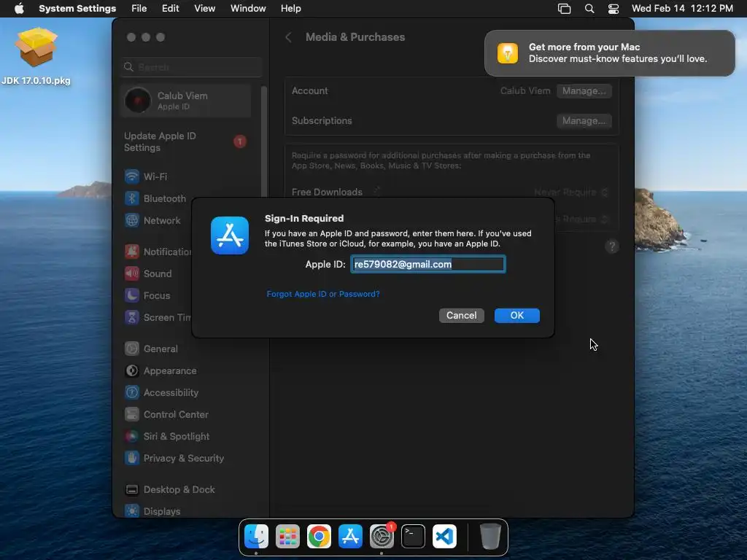Open Control Center in menu bar

(x=614, y=9)
